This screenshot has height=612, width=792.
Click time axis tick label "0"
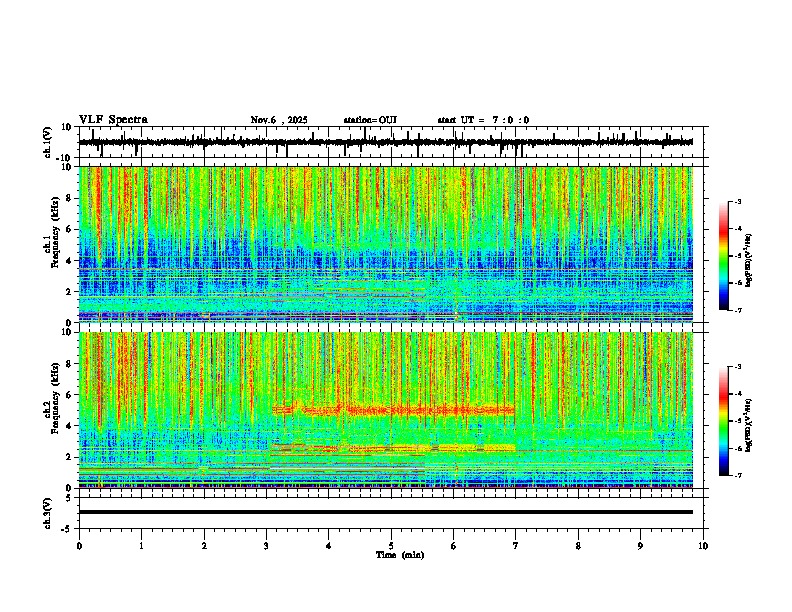tap(79, 546)
